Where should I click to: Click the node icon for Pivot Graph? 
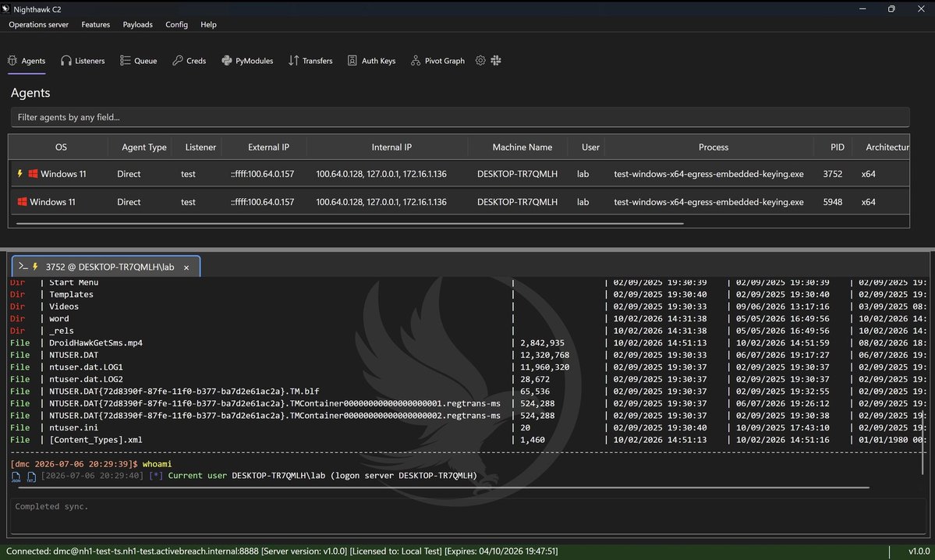coord(416,60)
